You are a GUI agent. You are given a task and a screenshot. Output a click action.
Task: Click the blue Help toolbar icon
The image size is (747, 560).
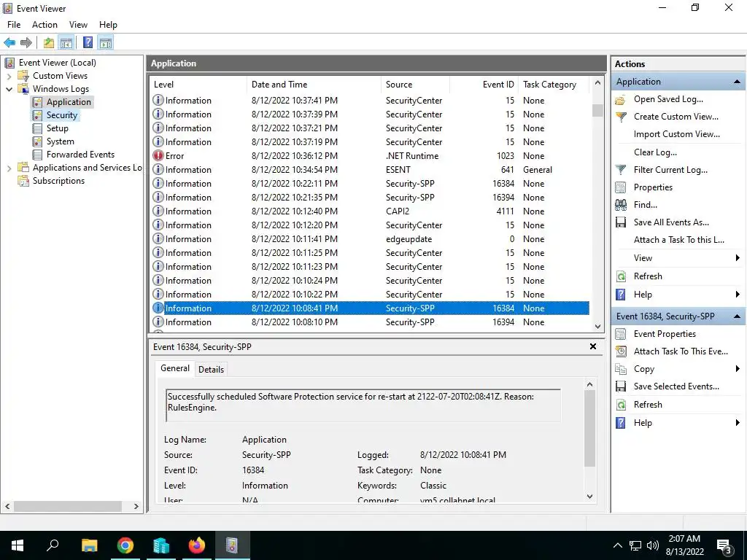(88, 43)
